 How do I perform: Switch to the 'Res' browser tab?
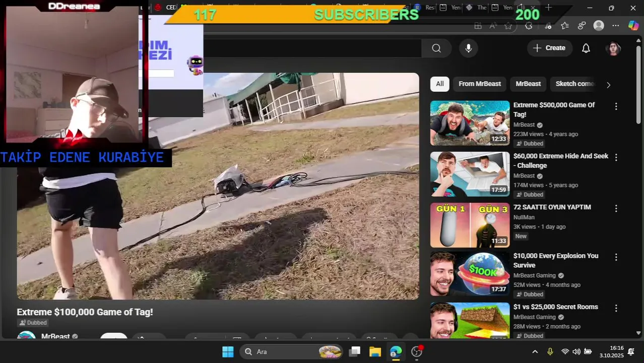click(424, 8)
